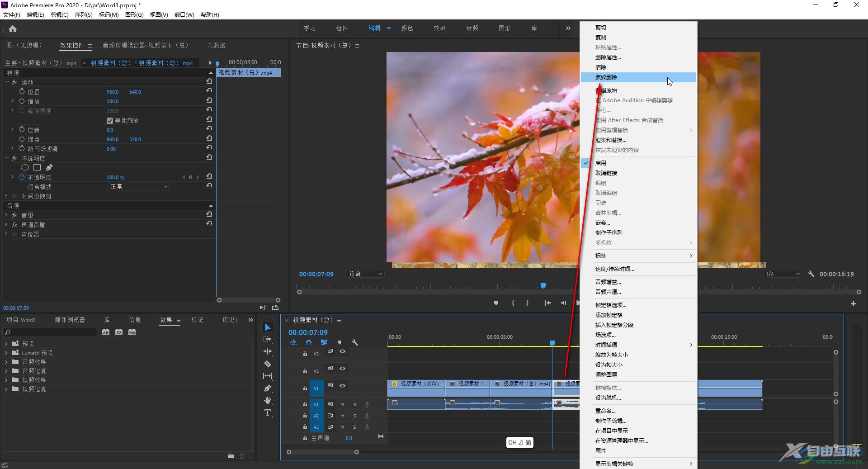Choose Ripple Delete in context menu

coord(638,77)
